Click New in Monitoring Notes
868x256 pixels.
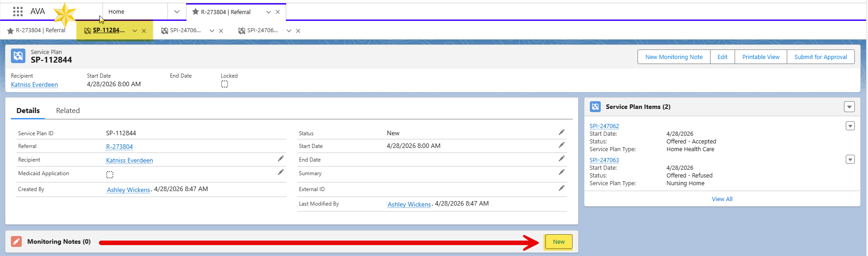tap(559, 242)
